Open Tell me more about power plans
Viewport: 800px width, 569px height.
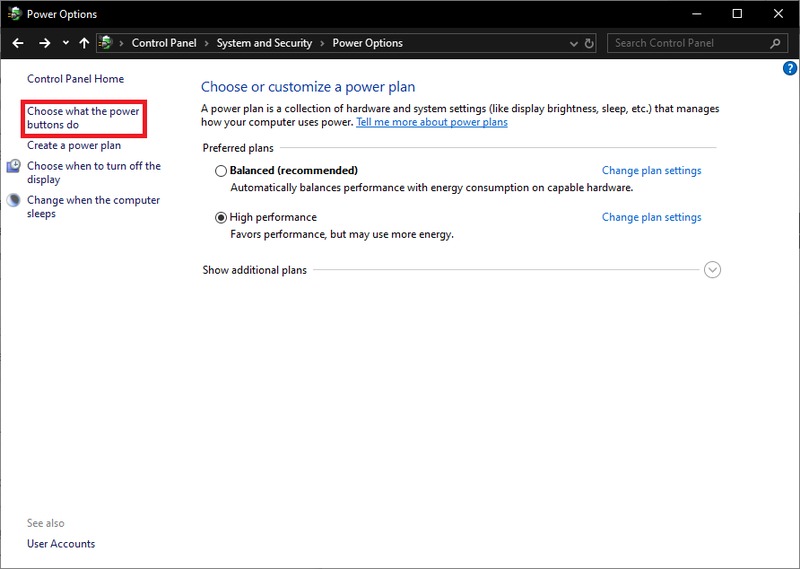432,122
